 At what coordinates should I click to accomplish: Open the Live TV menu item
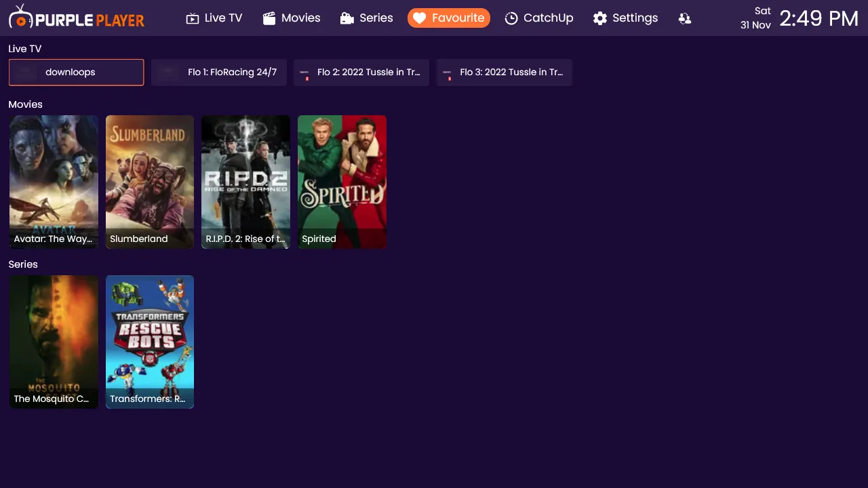[214, 18]
